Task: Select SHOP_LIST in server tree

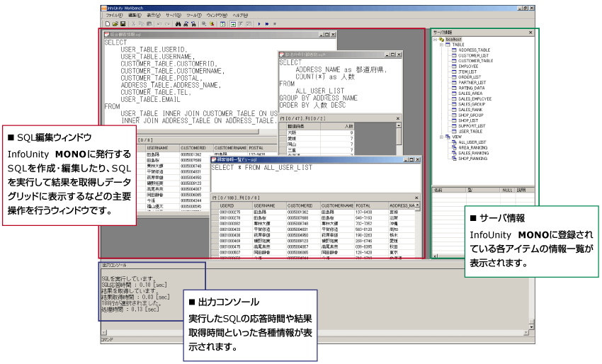Action: click(x=468, y=120)
